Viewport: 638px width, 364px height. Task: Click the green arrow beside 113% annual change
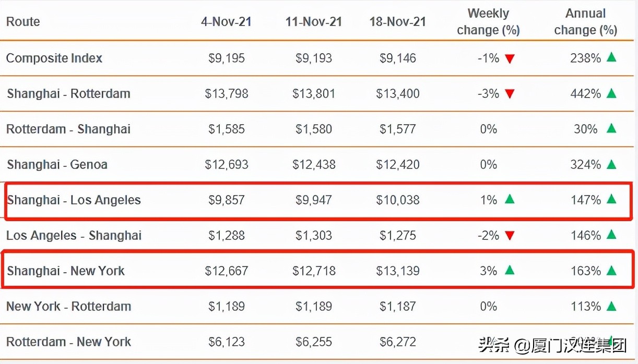[x=611, y=306]
